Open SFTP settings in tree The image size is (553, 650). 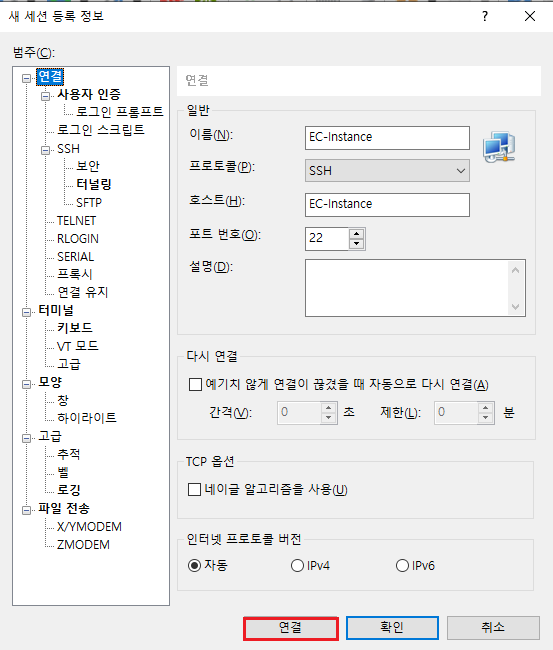(x=89, y=202)
